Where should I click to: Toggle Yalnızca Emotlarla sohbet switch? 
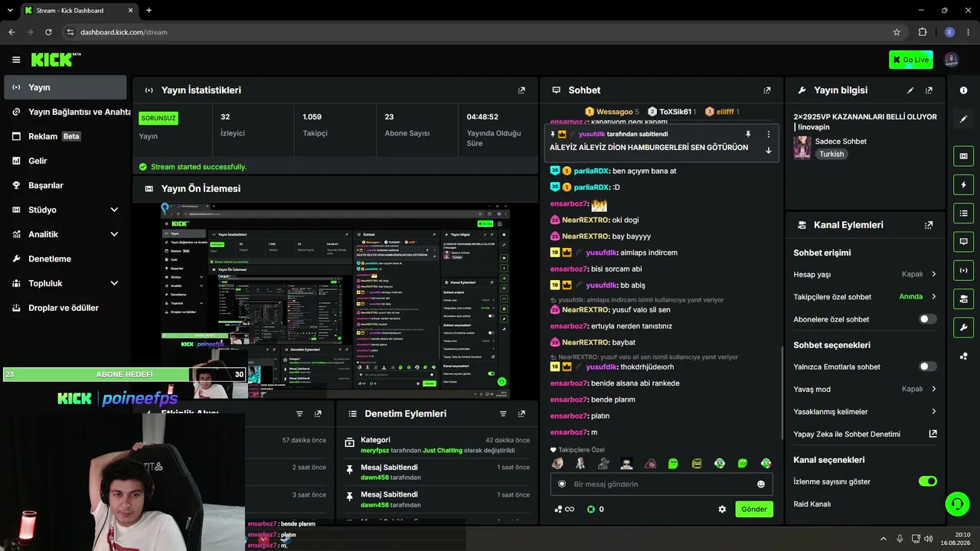(x=927, y=367)
